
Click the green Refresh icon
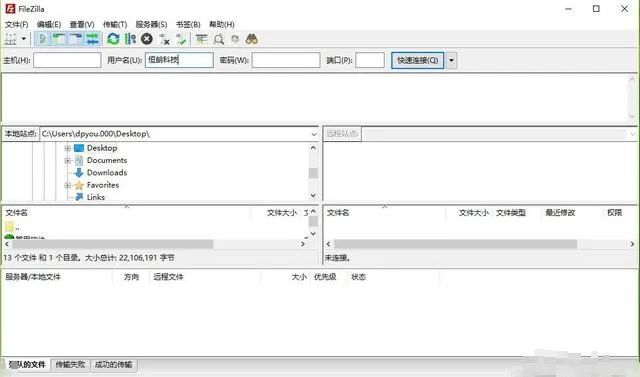[113, 39]
